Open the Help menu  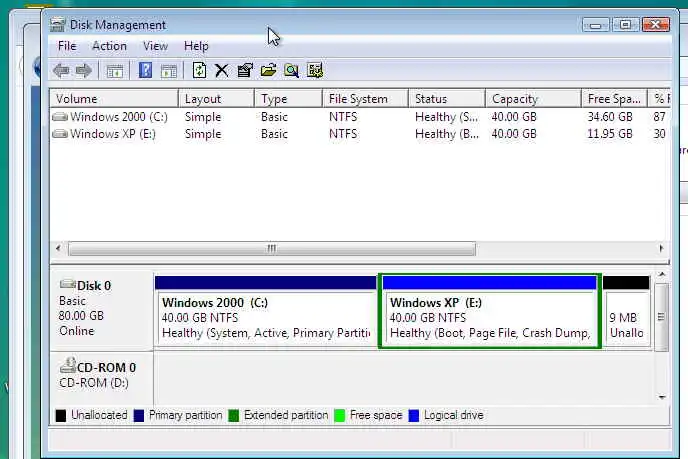[x=196, y=46]
